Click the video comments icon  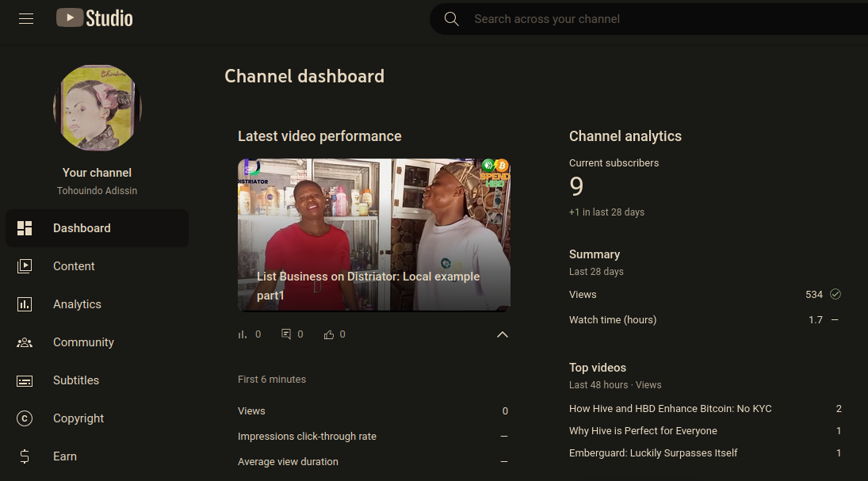(x=285, y=334)
